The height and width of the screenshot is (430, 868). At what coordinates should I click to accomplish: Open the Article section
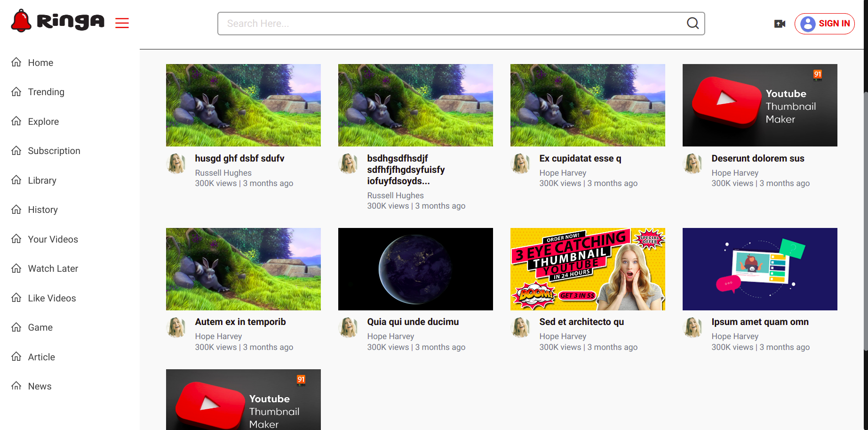tap(41, 357)
